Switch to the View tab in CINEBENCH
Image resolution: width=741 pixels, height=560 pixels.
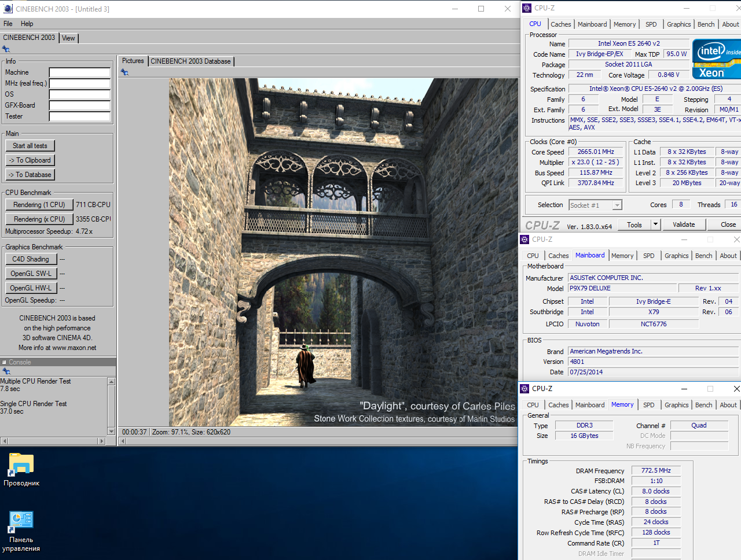68,38
